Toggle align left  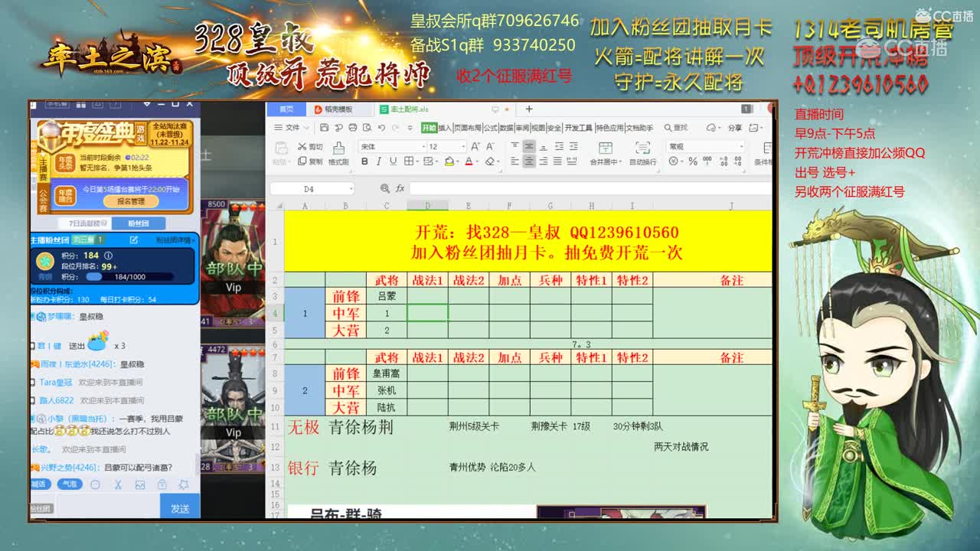pos(514,161)
